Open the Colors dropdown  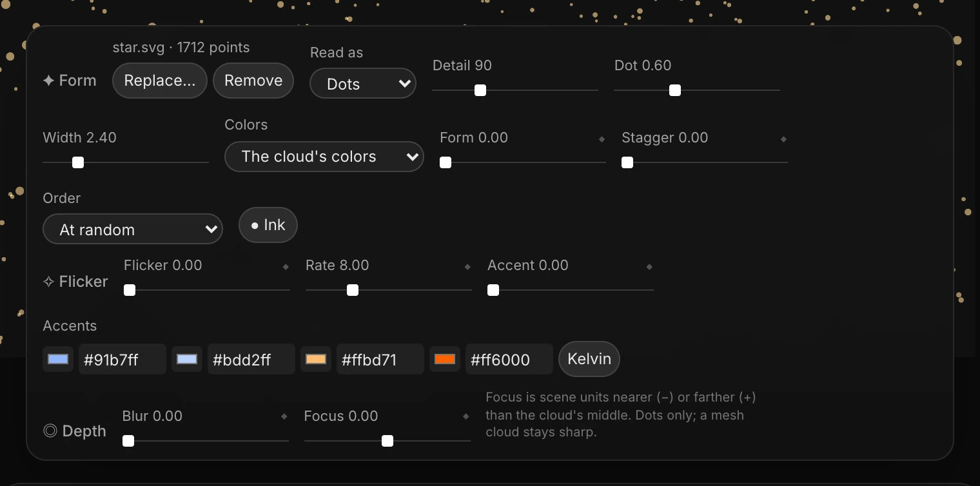[324, 157]
